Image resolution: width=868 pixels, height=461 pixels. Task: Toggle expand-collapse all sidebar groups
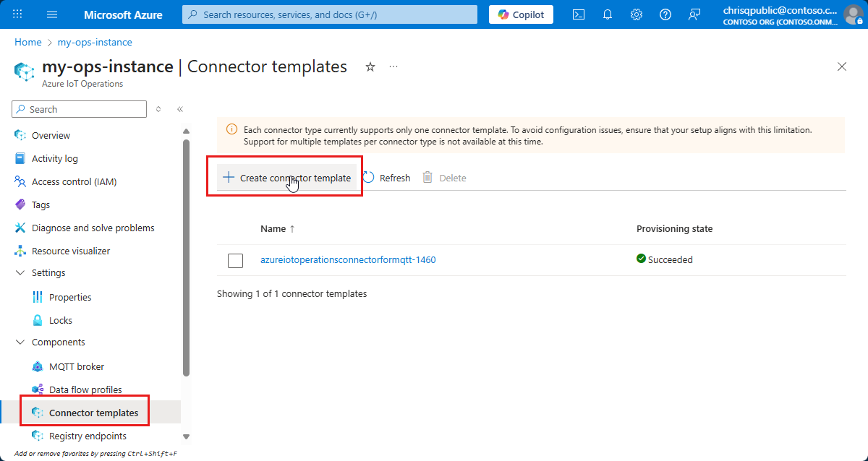pyautogui.click(x=159, y=109)
